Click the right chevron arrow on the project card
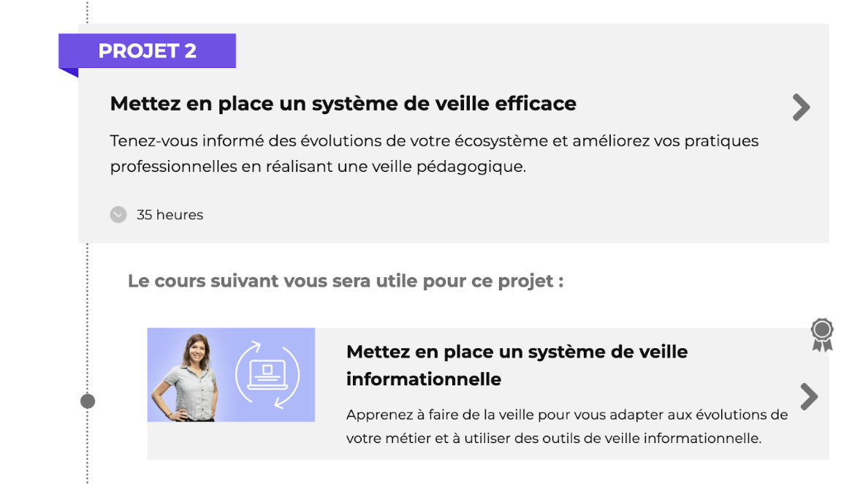The width and height of the screenshot is (868, 484). pyautogui.click(x=801, y=107)
